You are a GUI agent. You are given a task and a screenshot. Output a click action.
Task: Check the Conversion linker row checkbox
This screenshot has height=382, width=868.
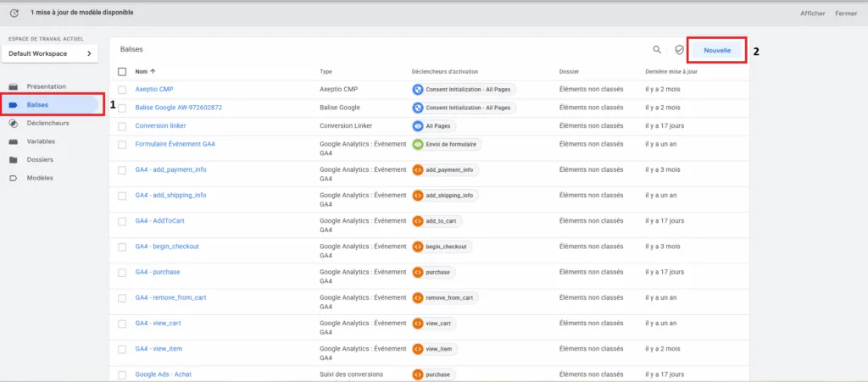click(x=122, y=126)
